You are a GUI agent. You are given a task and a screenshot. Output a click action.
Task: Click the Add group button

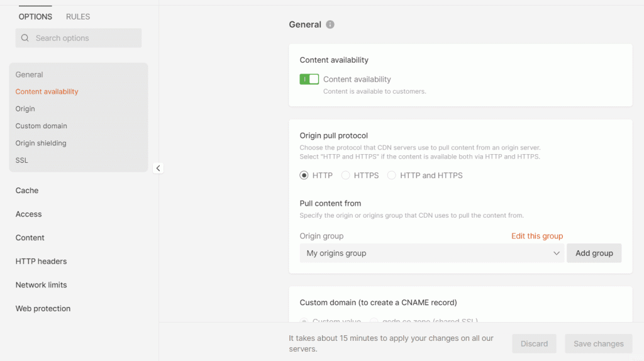click(x=594, y=253)
